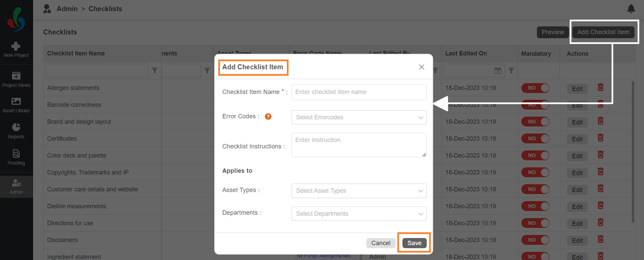Expand the Select Asset Types dropdown
Viewport: 644px width, 260px height.
coord(359,191)
